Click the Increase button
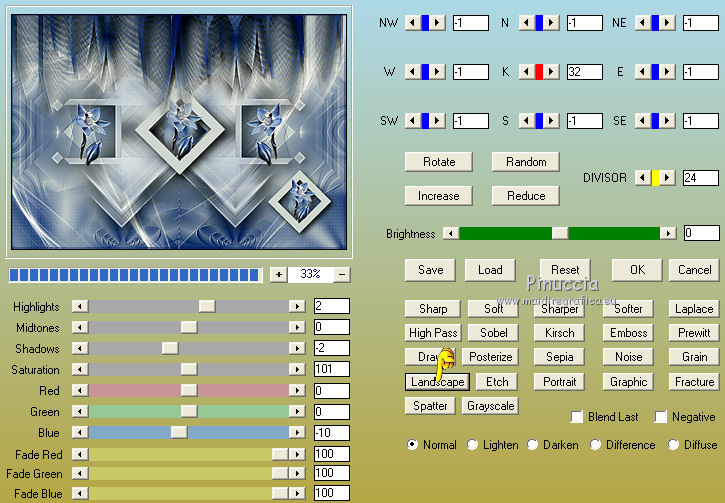The image size is (725, 503). (x=439, y=196)
